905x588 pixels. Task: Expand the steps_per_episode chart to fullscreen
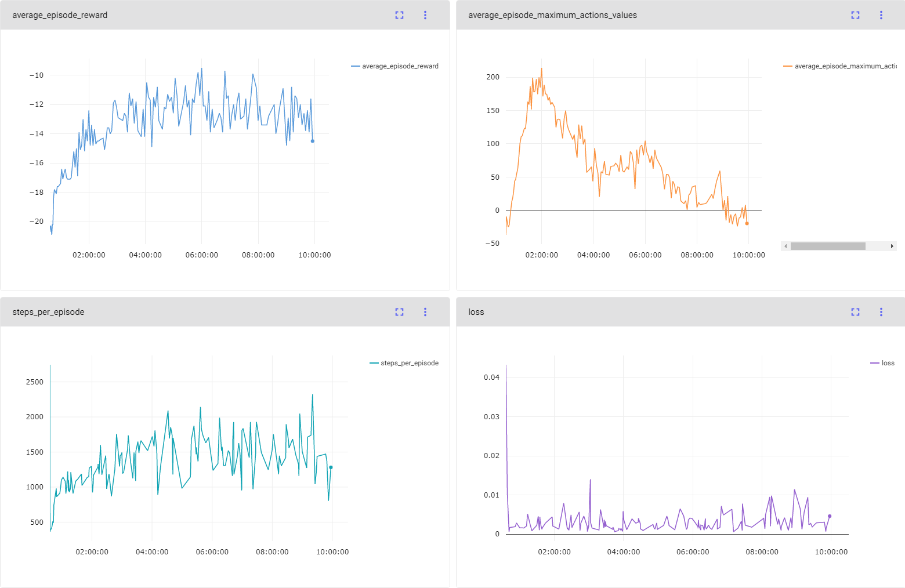click(399, 312)
